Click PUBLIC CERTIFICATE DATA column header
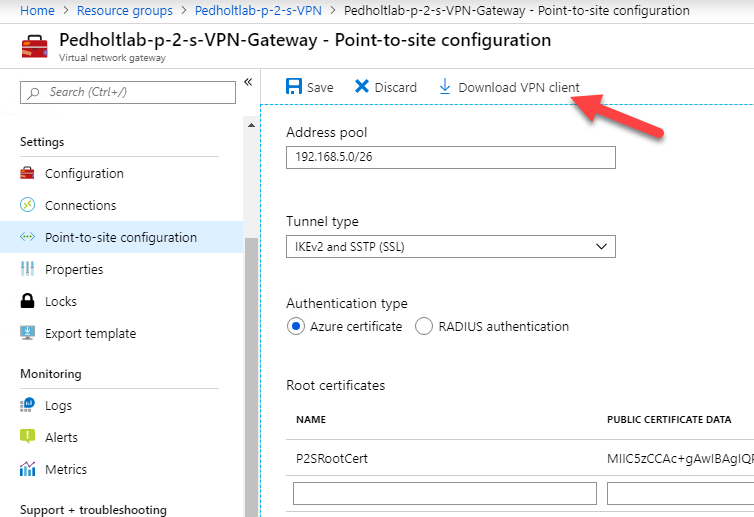The width and height of the screenshot is (754, 517). click(x=669, y=419)
